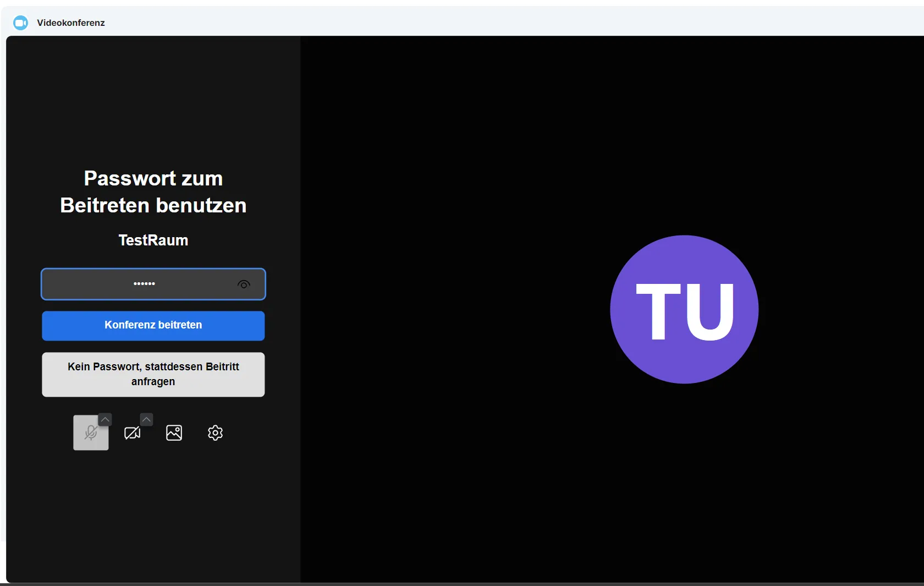924x586 pixels.
Task: Request access via Kein Passwort button
Action: point(153,374)
